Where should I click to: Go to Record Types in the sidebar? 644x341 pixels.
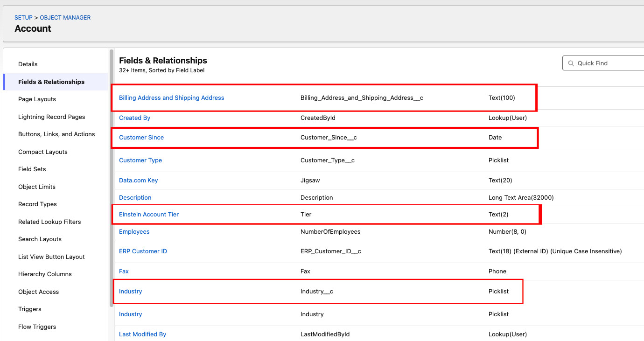pos(37,204)
